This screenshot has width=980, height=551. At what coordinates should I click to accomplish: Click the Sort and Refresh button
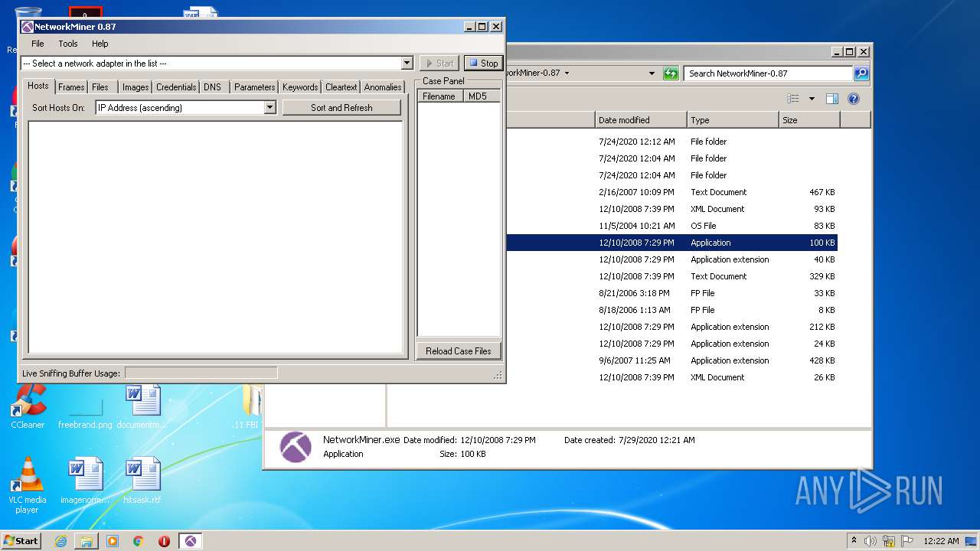[x=341, y=108]
